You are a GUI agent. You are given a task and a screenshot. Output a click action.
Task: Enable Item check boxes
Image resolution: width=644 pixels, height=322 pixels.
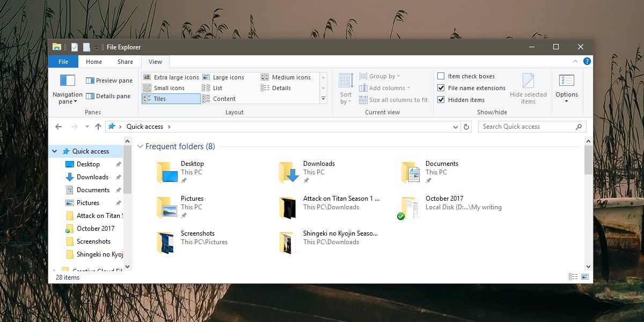(x=441, y=76)
